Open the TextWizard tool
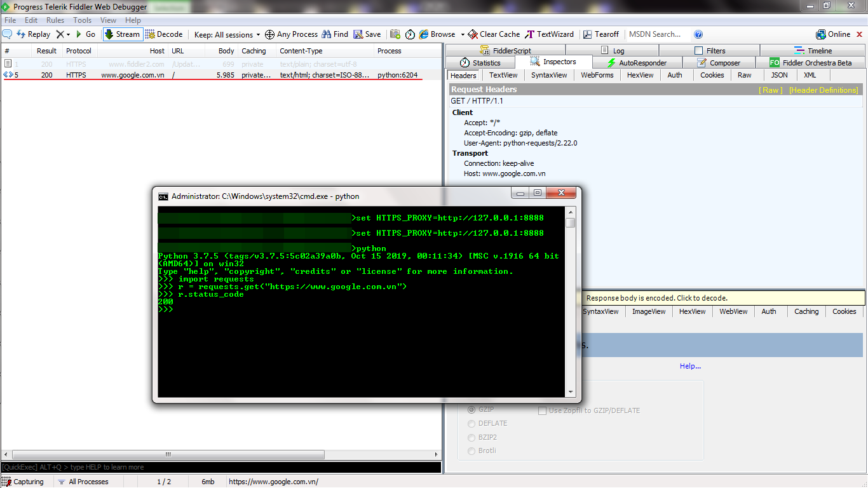This screenshot has height=488, width=868. click(550, 34)
